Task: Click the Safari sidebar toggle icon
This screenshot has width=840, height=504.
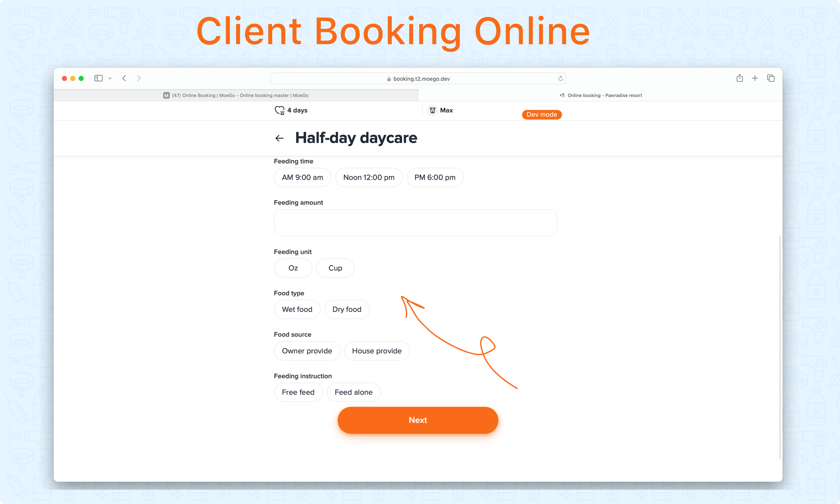Action: pos(99,78)
